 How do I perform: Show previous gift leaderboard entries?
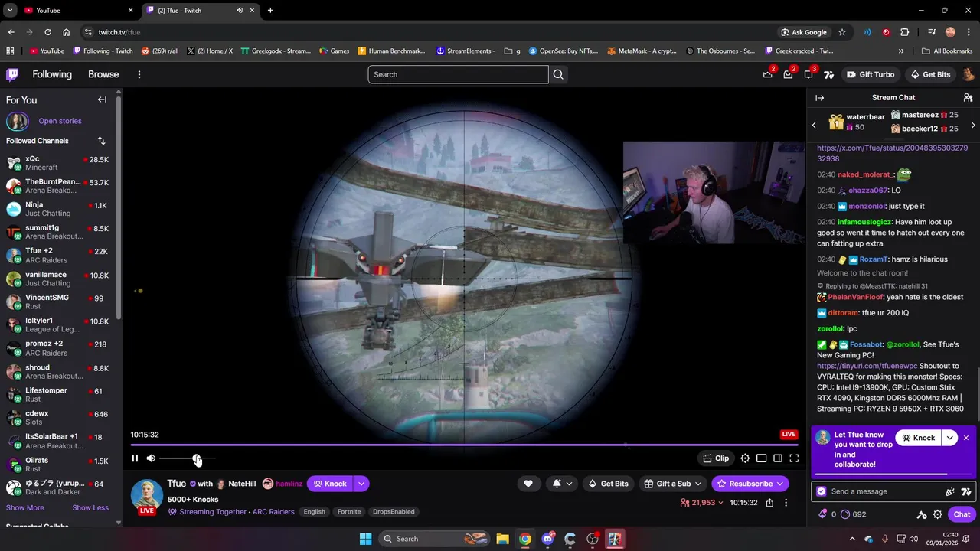pos(814,125)
